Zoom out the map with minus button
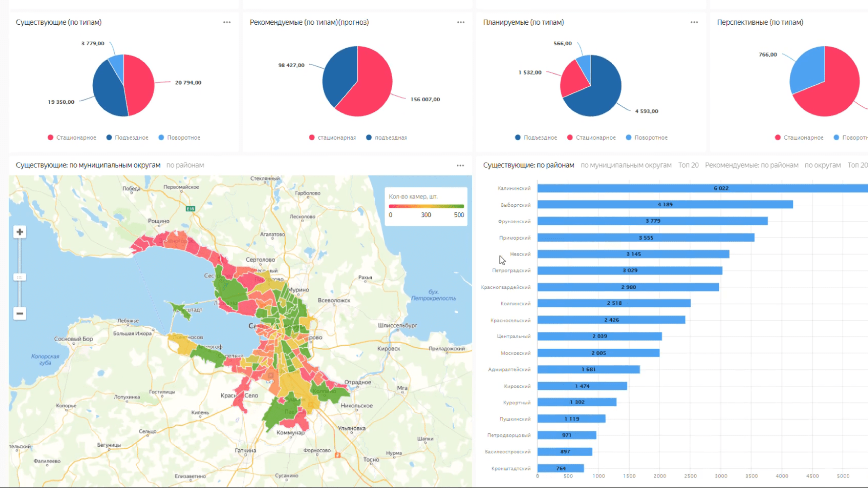Viewport: 868px width, 488px height. pyautogui.click(x=20, y=313)
